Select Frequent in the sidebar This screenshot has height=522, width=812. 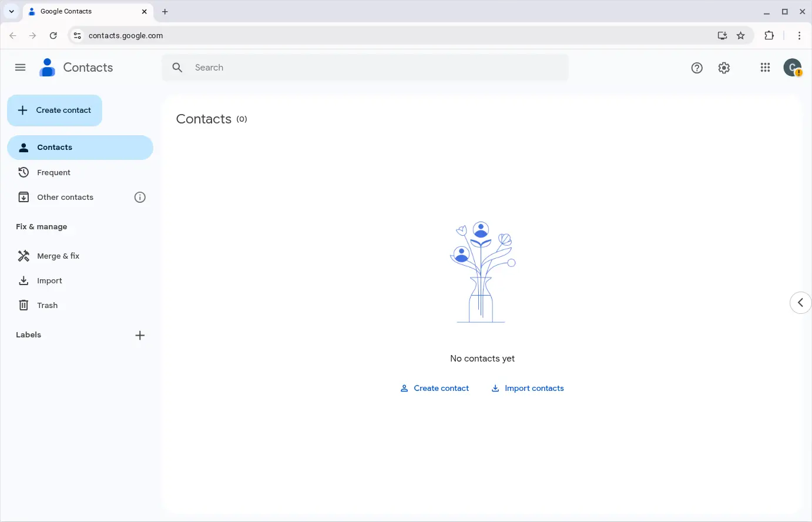pyautogui.click(x=53, y=172)
